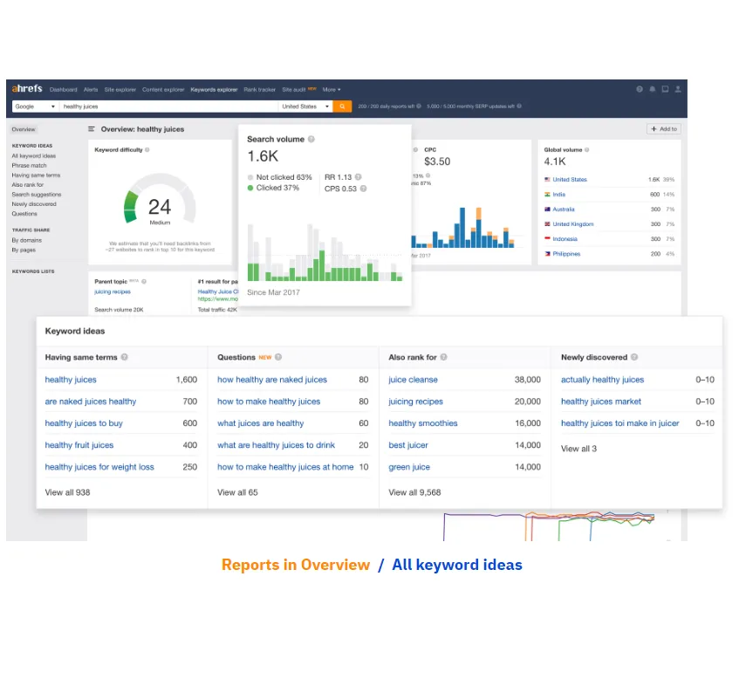
Task: Open keyword healthy smoothies
Action: click(423, 423)
